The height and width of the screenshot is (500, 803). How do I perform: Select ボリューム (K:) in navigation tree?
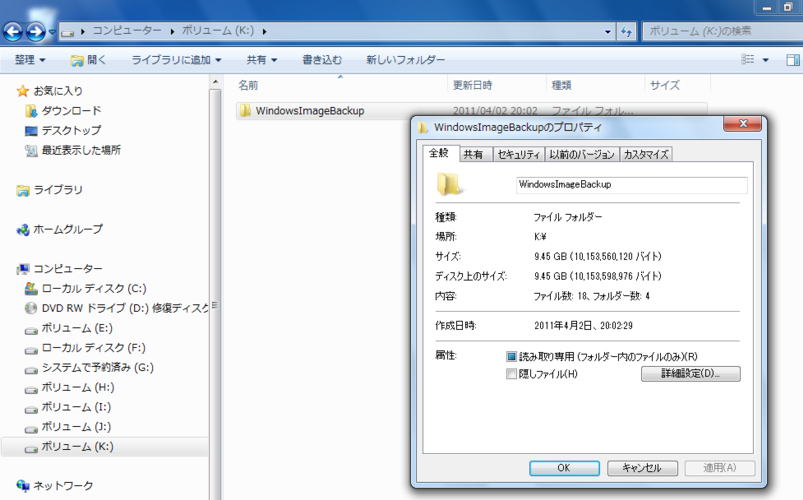click(77, 446)
